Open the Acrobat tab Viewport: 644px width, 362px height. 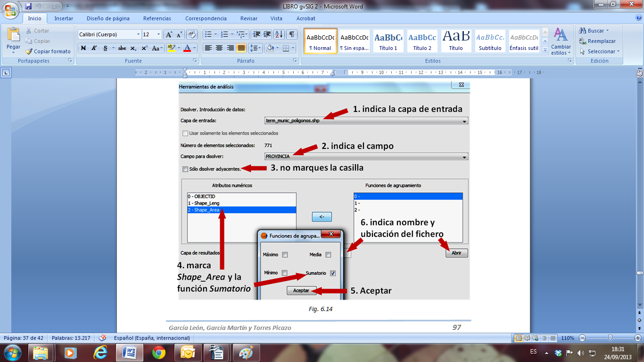[306, 18]
